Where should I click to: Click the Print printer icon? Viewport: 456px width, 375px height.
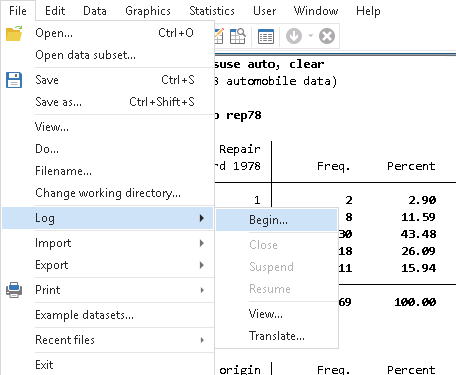point(14,290)
